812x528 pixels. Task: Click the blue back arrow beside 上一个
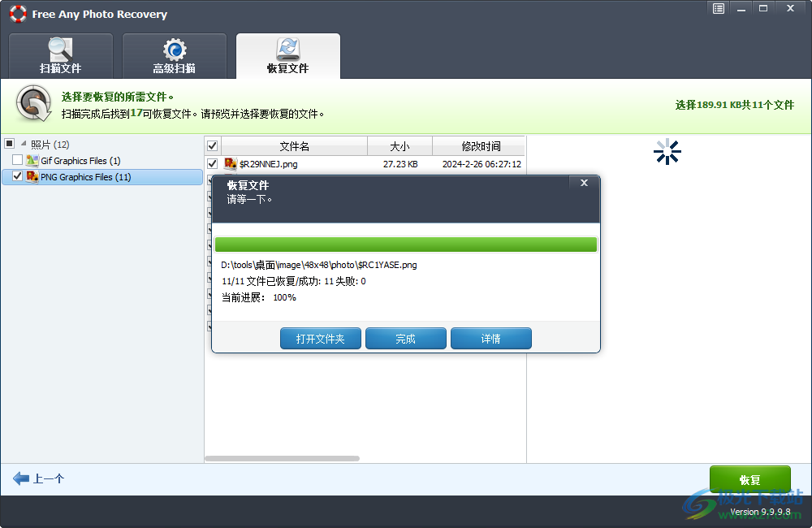pyautogui.click(x=19, y=478)
